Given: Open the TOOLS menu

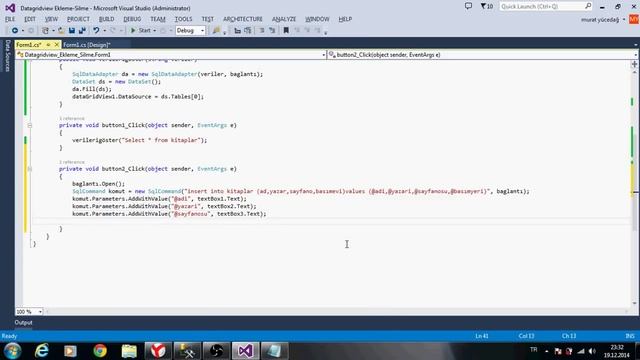Looking at the screenshot, I should tap(183, 19).
